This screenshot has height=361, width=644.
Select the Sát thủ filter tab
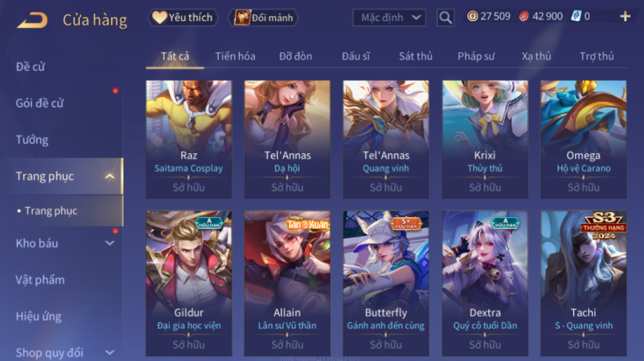pos(416,56)
